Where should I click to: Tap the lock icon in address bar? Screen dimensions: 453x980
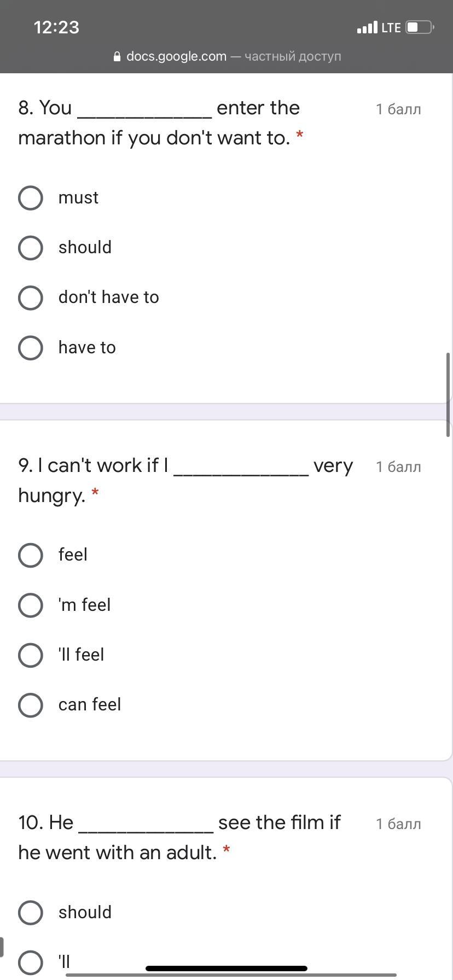[x=117, y=56]
